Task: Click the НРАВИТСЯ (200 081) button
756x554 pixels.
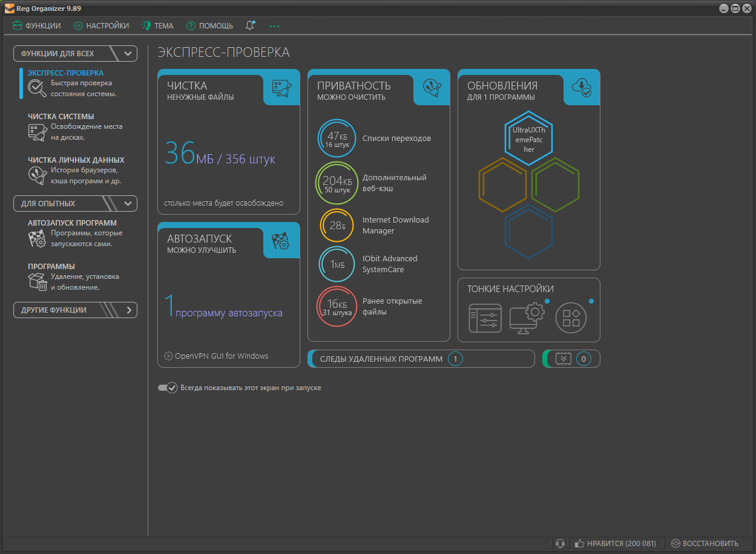Action: pyautogui.click(x=615, y=543)
